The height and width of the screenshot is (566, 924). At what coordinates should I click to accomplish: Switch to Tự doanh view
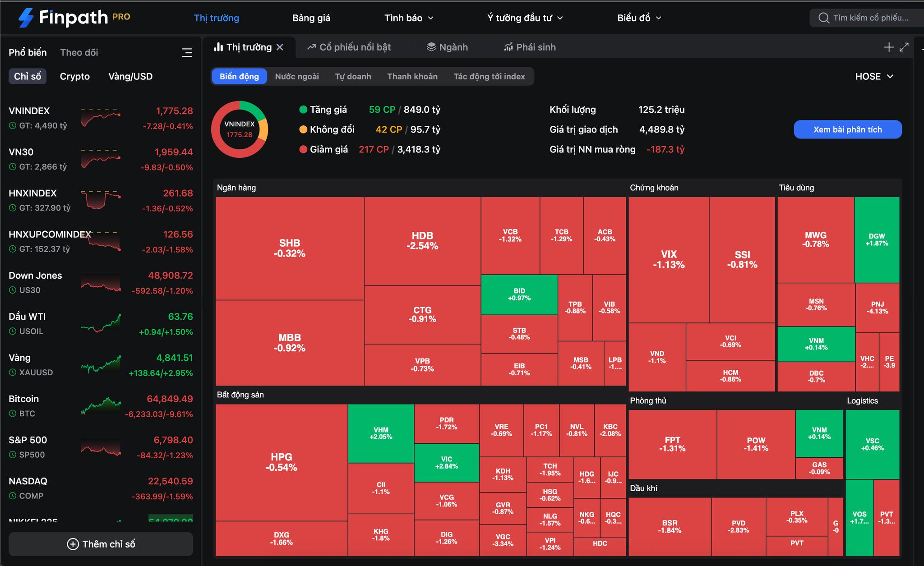point(353,76)
